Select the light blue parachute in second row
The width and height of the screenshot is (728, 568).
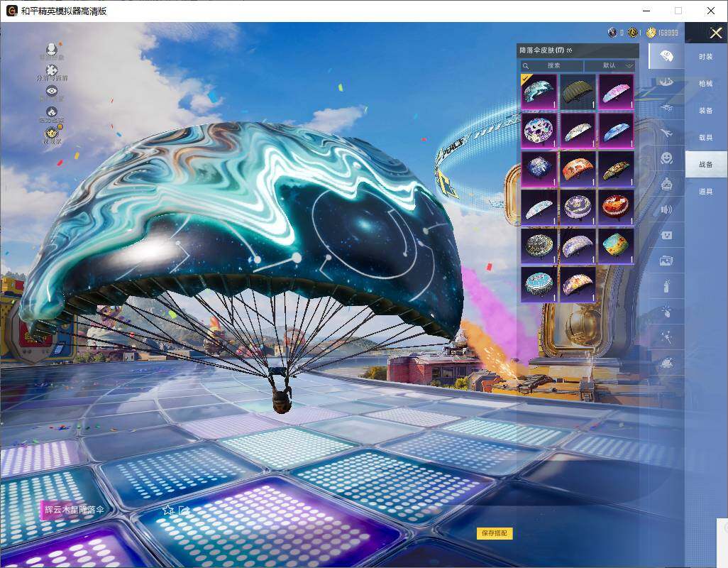click(x=616, y=130)
